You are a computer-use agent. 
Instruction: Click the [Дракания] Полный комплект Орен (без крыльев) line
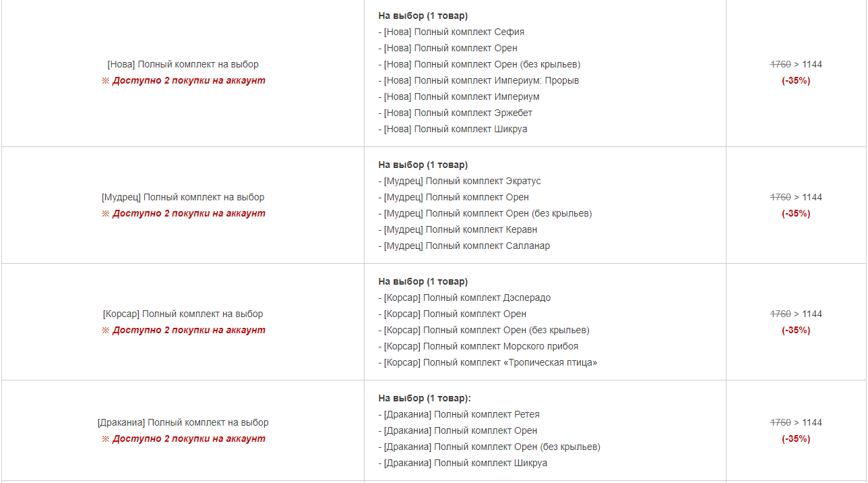(x=489, y=447)
